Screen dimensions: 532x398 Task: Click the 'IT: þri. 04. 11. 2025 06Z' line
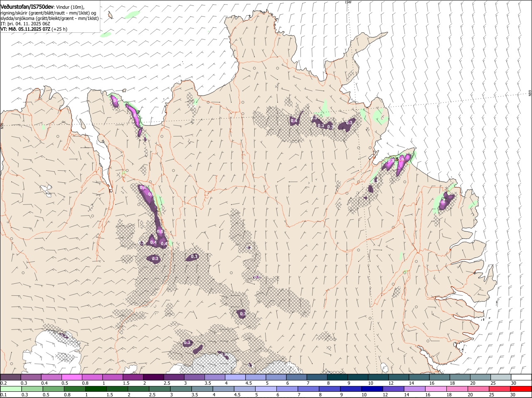pyautogui.click(x=25, y=24)
